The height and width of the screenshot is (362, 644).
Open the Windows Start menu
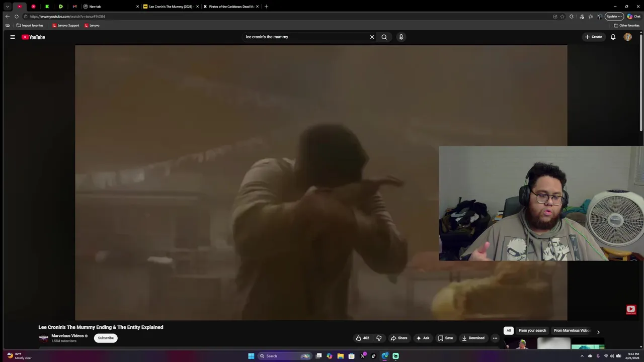[x=251, y=356]
